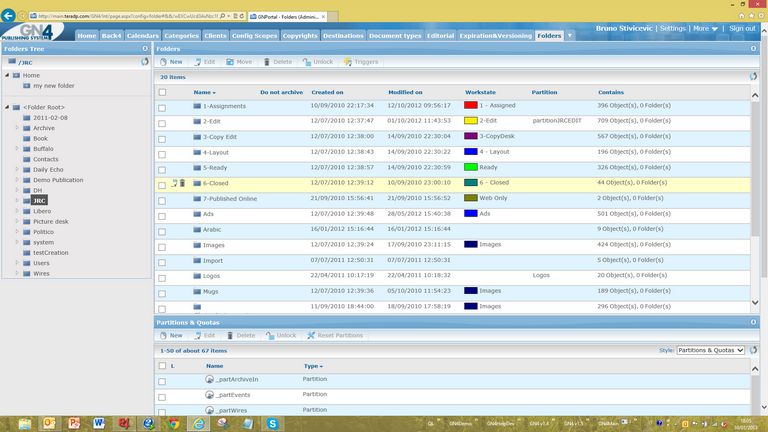Tick the checkbox for 3-Copy Edit

162,139
